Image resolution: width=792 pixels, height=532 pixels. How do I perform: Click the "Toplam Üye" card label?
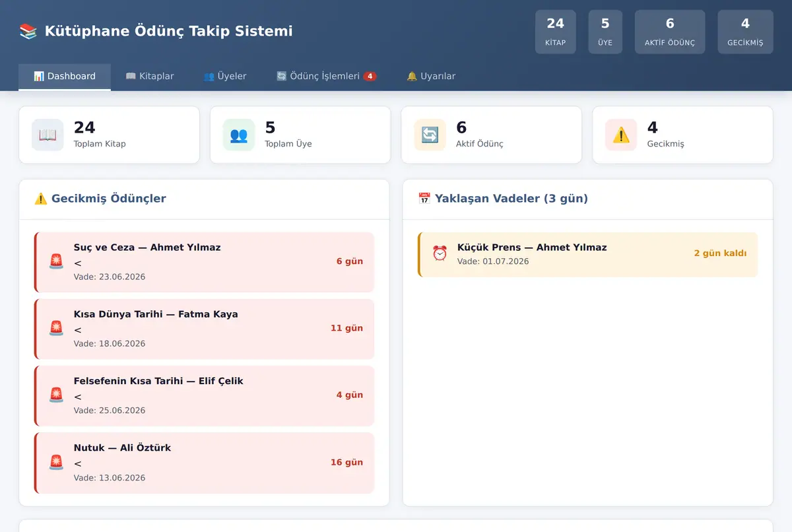288,144
